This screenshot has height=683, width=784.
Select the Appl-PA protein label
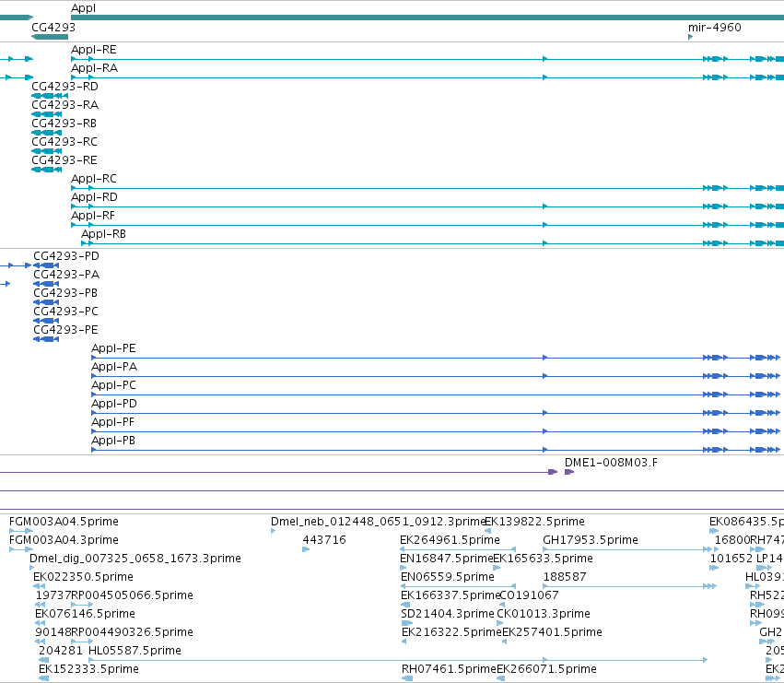coord(114,367)
